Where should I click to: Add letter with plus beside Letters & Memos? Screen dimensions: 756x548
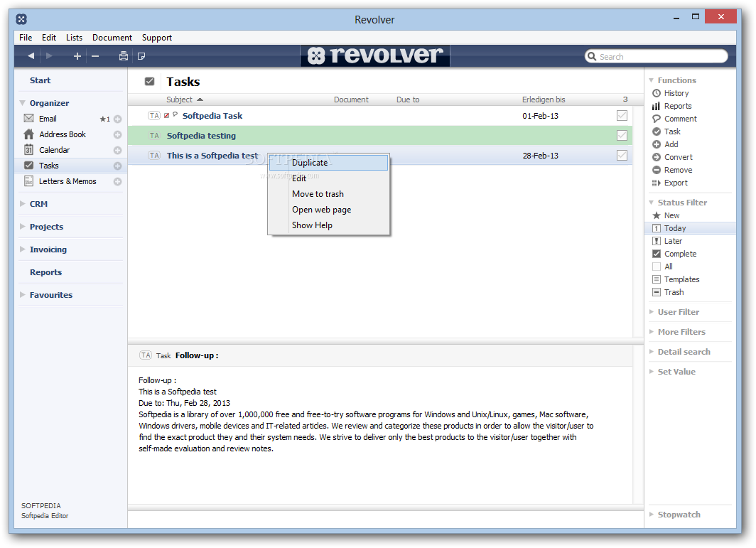(118, 182)
